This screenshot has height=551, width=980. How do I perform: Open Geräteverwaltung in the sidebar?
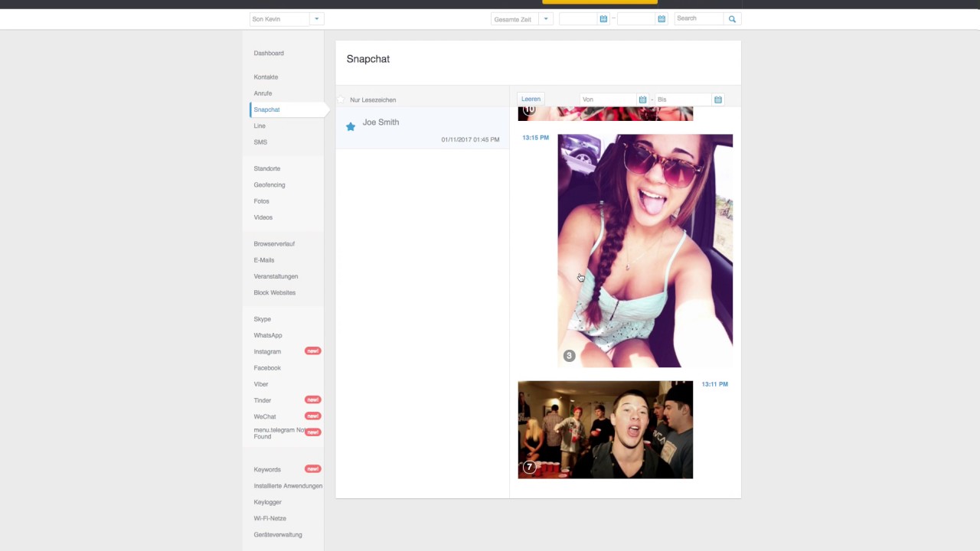tap(278, 535)
